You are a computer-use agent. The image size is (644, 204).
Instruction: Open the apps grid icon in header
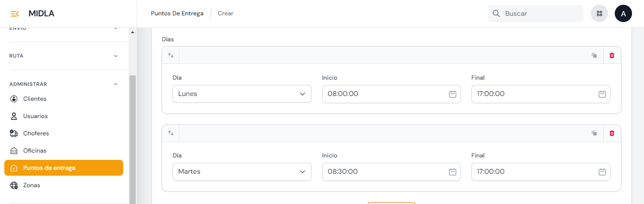tap(599, 13)
